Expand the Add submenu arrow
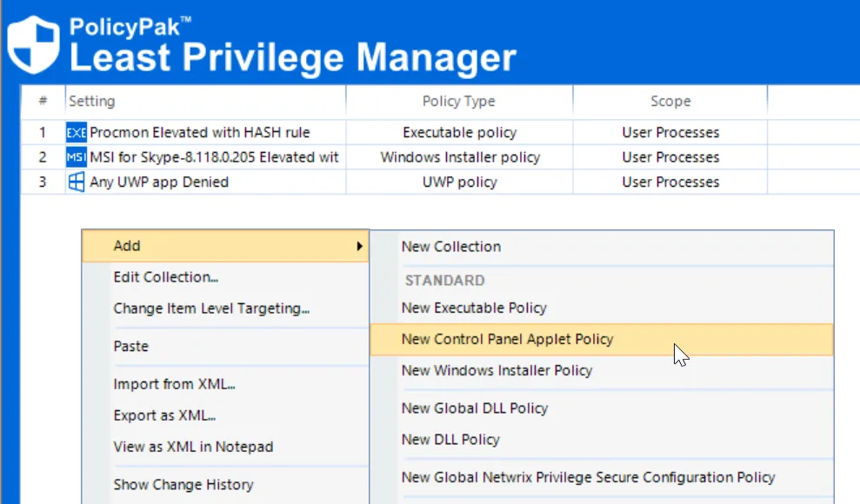 click(359, 246)
